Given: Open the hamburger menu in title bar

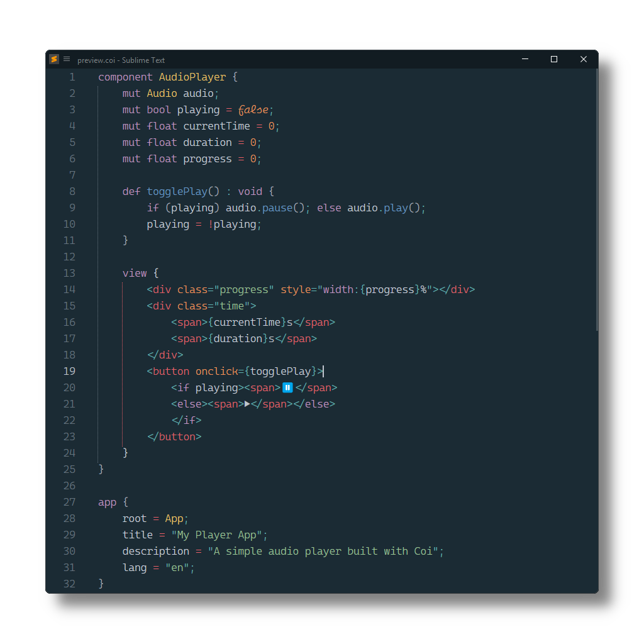Looking at the screenshot, I should [x=67, y=59].
